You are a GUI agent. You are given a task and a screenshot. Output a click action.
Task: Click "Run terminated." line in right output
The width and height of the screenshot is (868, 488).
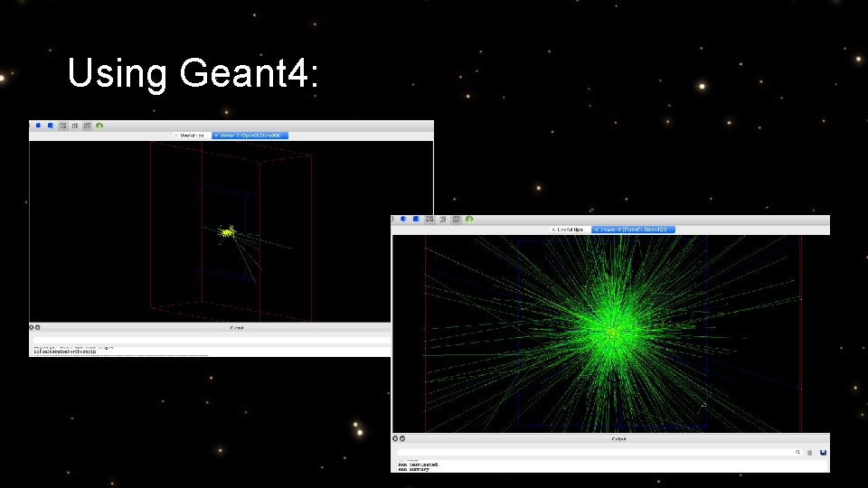tap(419, 465)
